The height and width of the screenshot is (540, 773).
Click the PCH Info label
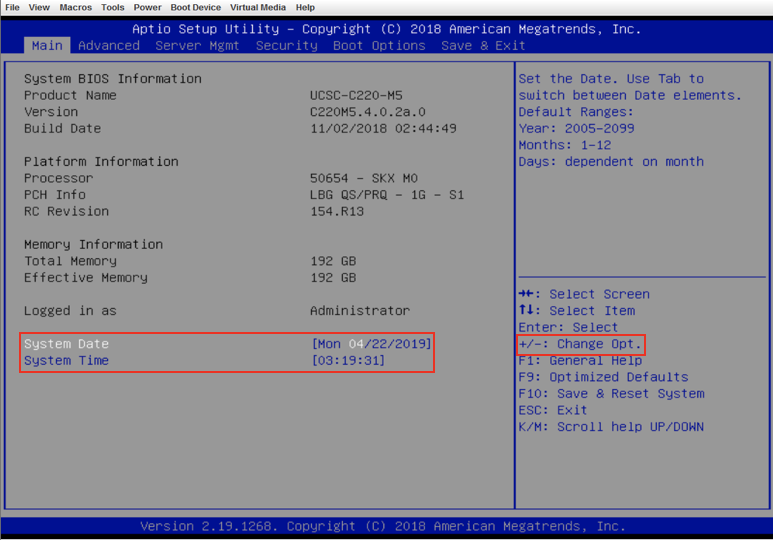click(55, 195)
